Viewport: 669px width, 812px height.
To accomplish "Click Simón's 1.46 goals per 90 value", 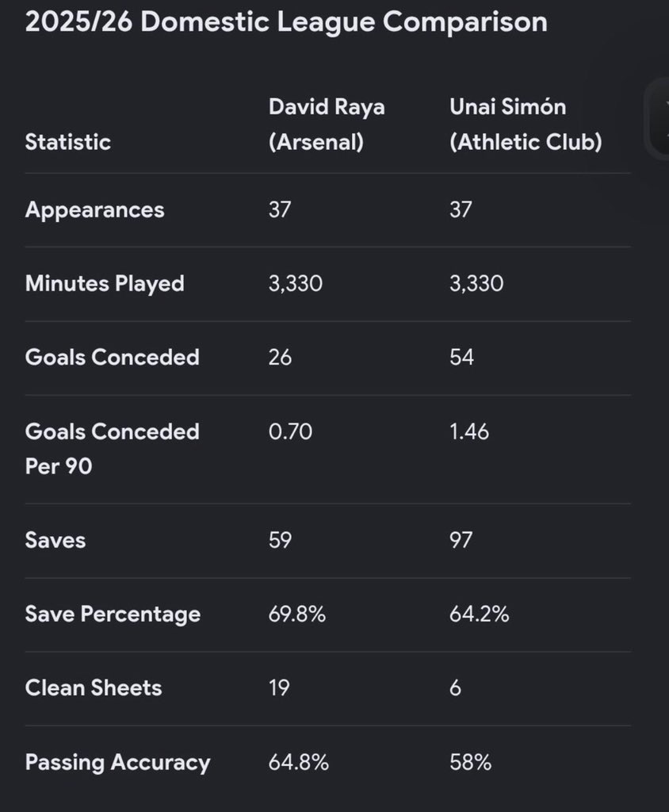I will pos(469,431).
